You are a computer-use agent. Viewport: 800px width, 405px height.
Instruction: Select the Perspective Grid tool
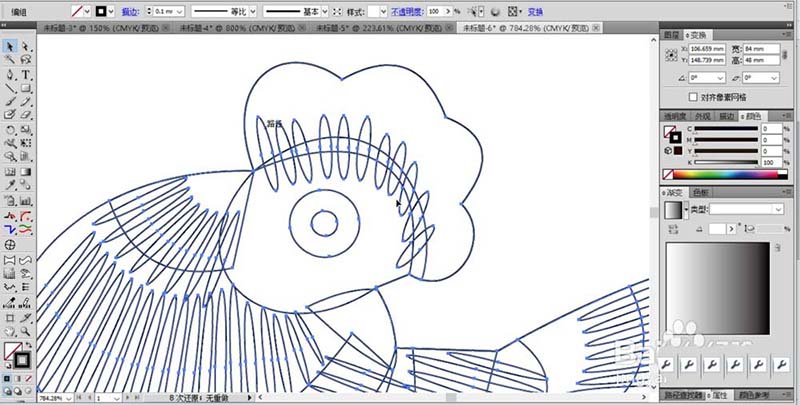(x=26, y=157)
